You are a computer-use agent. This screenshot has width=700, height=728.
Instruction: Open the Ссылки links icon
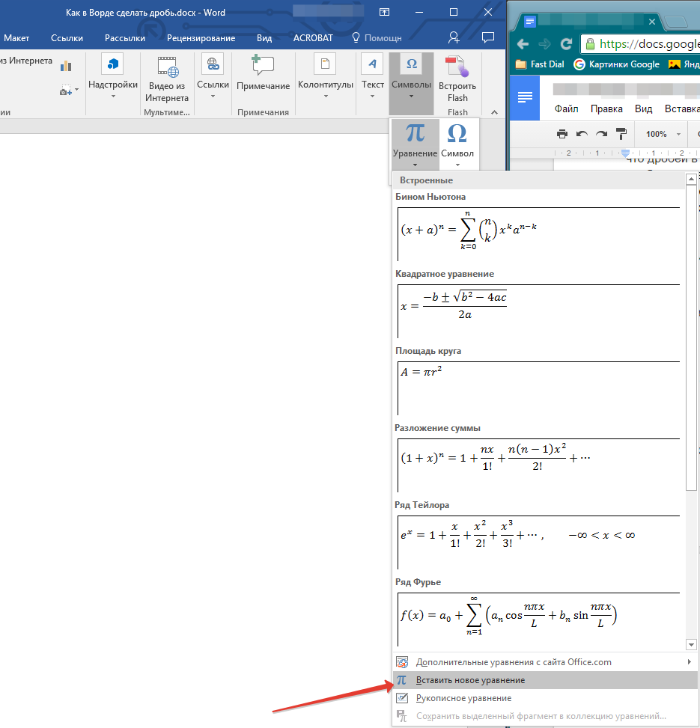point(213,64)
